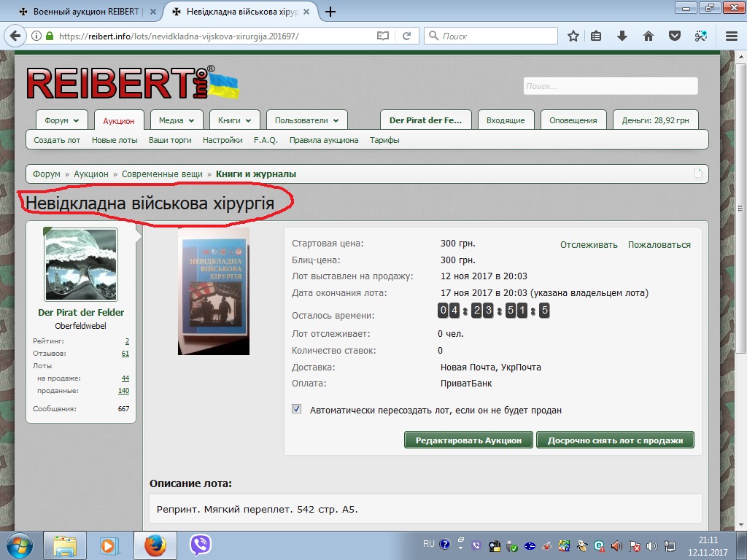Focus the site search field Поиск...
Viewport: 747px width, 560px height.
coord(611,86)
